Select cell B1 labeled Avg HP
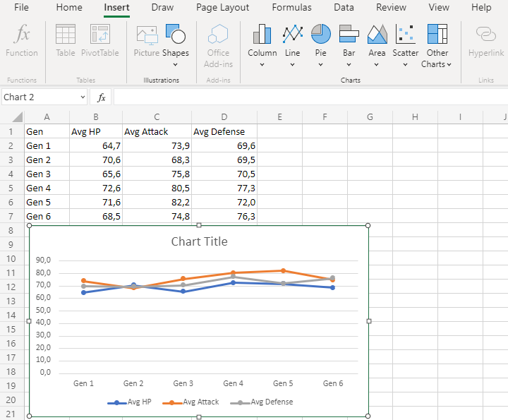 tap(95, 131)
